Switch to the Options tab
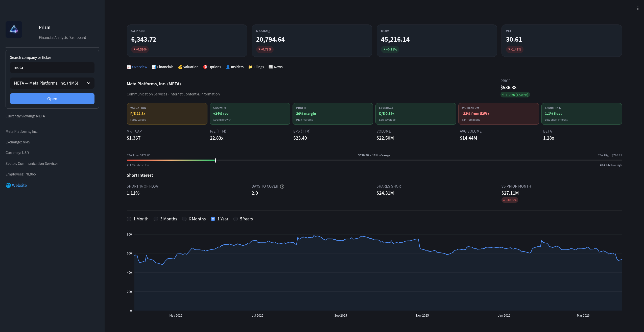The width and height of the screenshot is (644, 332). (x=212, y=67)
